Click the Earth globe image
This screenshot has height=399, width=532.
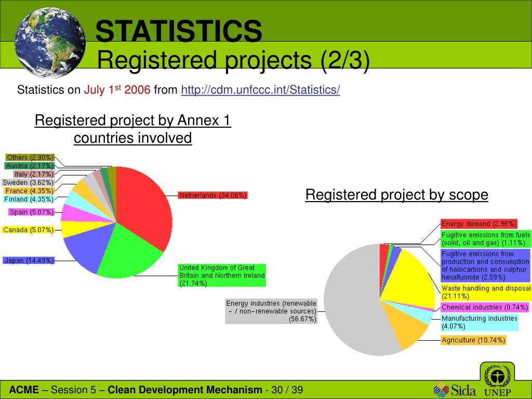point(50,43)
